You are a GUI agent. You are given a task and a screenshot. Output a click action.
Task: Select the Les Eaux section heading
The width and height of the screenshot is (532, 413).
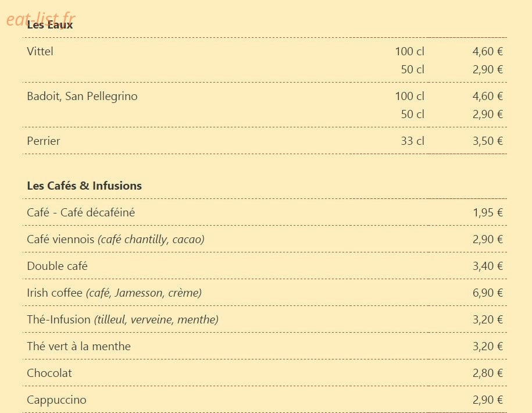pyautogui.click(x=50, y=25)
